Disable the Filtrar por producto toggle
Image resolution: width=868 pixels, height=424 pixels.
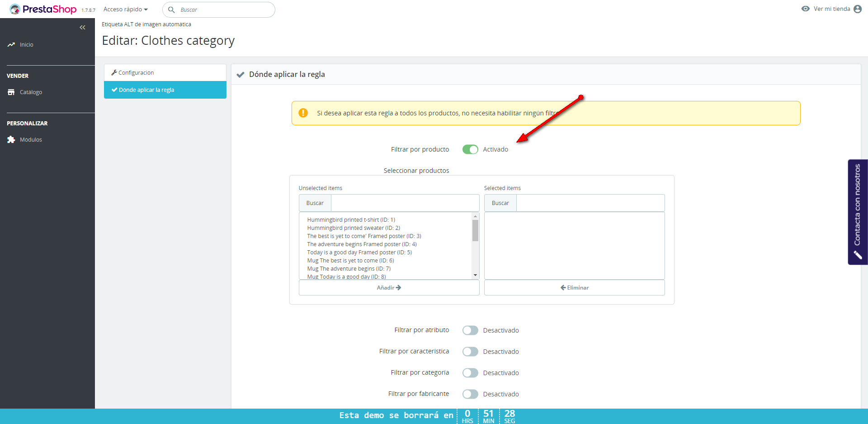click(x=470, y=149)
